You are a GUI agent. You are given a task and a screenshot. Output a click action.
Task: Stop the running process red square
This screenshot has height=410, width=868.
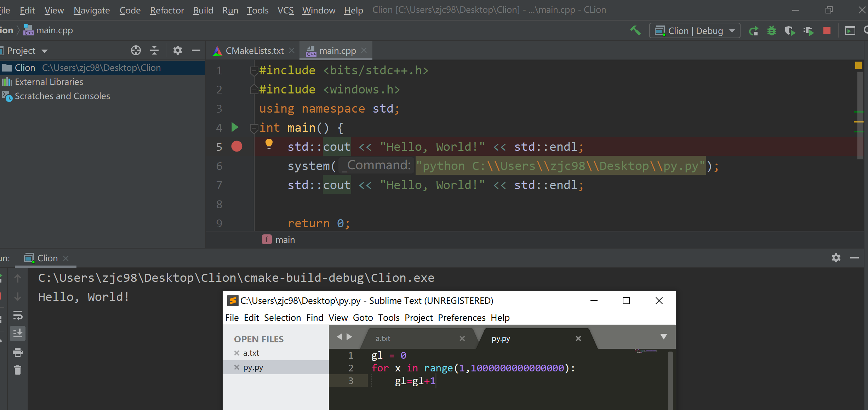tap(827, 31)
